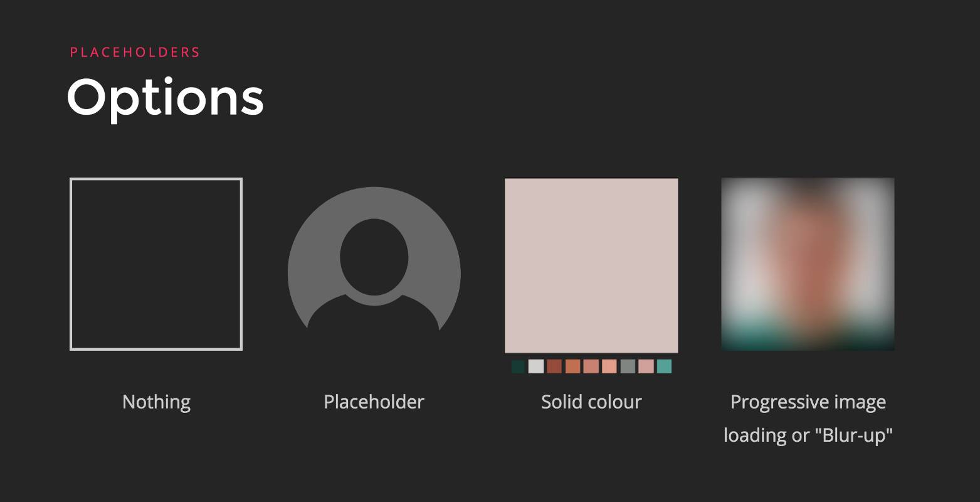
Task: Click the pale pink swatch next to teal
Action: click(x=646, y=366)
